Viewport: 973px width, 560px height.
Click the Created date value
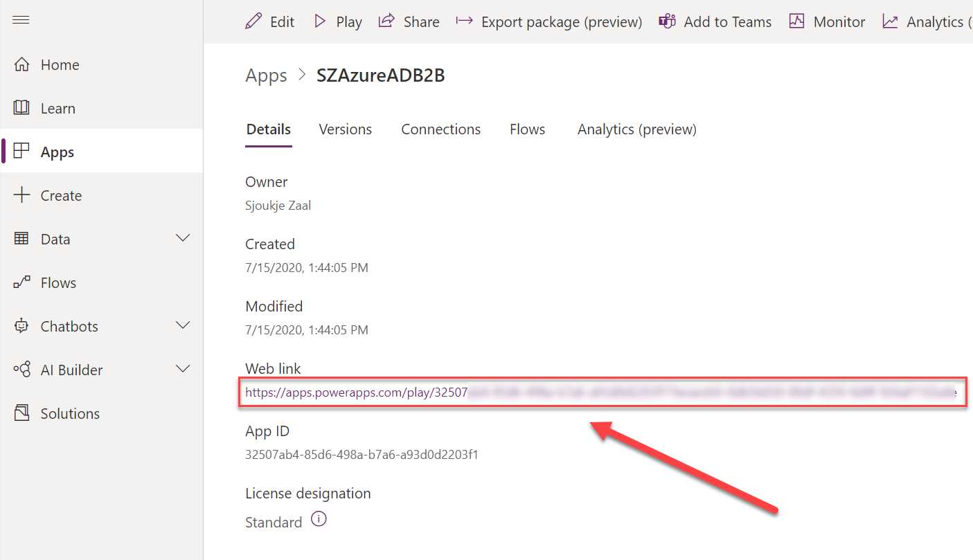point(307,268)
